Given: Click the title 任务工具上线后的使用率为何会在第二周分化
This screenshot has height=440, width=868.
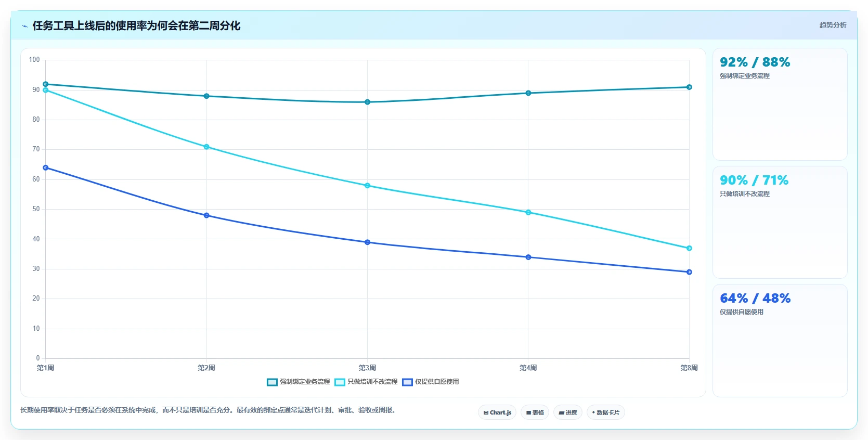Looking at the screenshot, I should (136, 26).
